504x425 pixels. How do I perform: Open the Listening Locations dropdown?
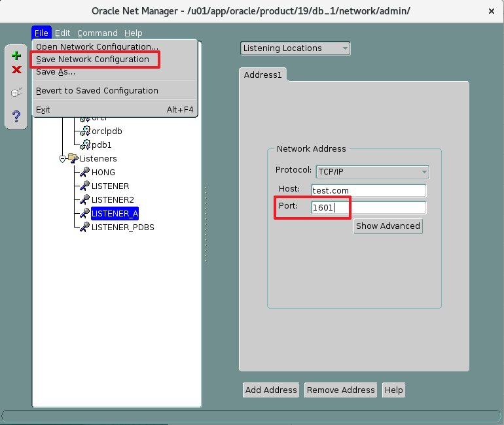tap(295, 48)
